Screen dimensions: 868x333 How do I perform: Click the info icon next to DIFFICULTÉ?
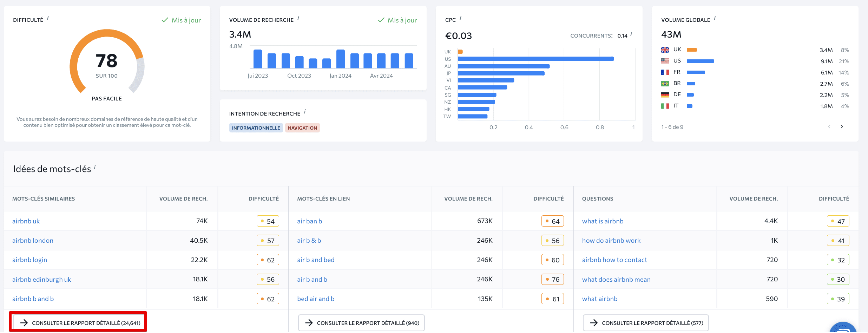click(48, 18)
